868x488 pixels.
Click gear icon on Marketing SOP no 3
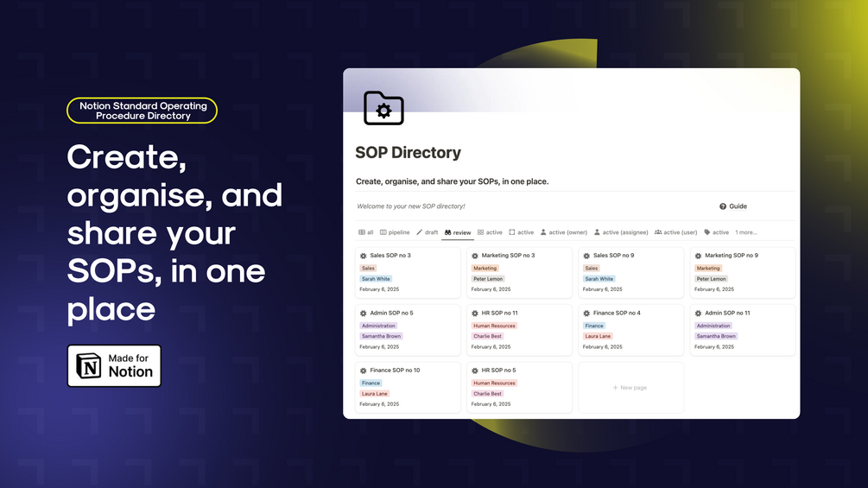475,256
